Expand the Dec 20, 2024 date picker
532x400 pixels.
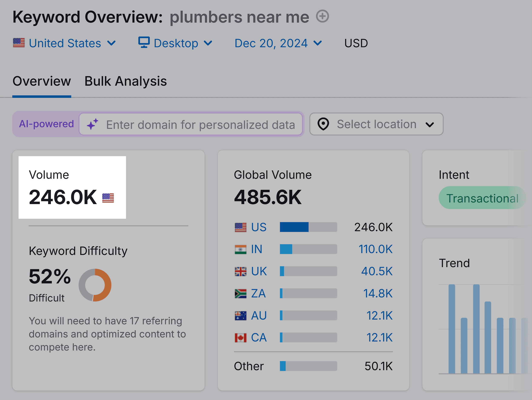[277, 43]
